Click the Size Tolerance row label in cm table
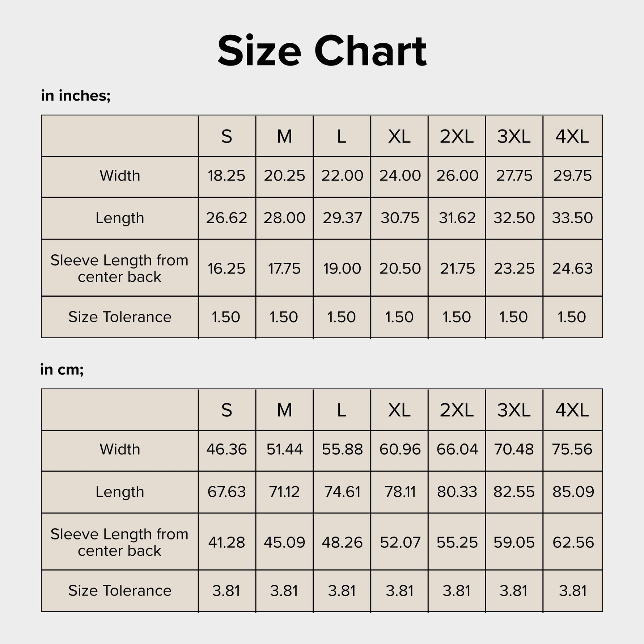This screenshot has width=644, height=644. coord(120,590)
